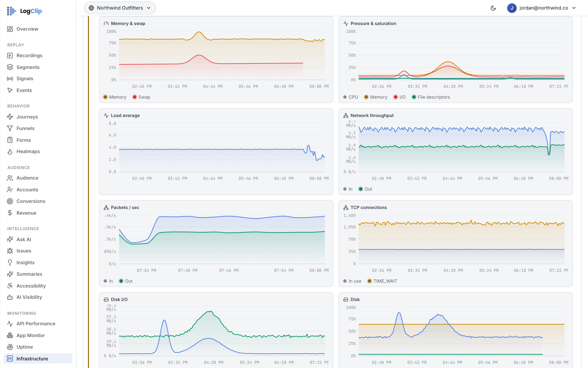
Task: Click In legend dot in Network throughput
Action: 345,189
